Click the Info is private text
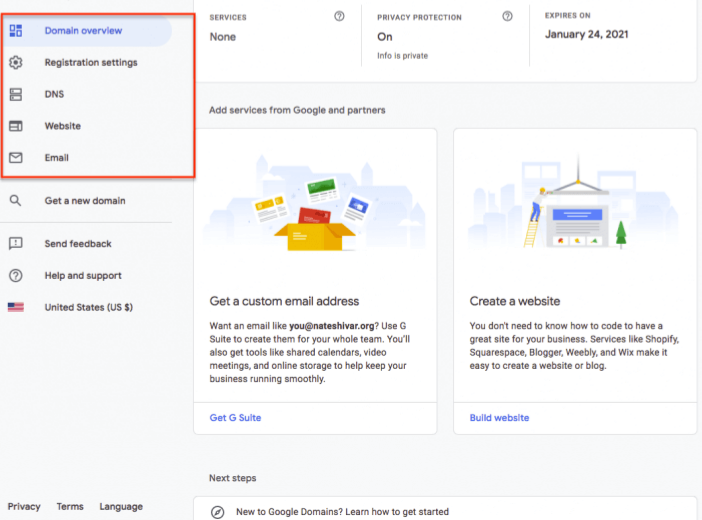 tap(402, 56)
